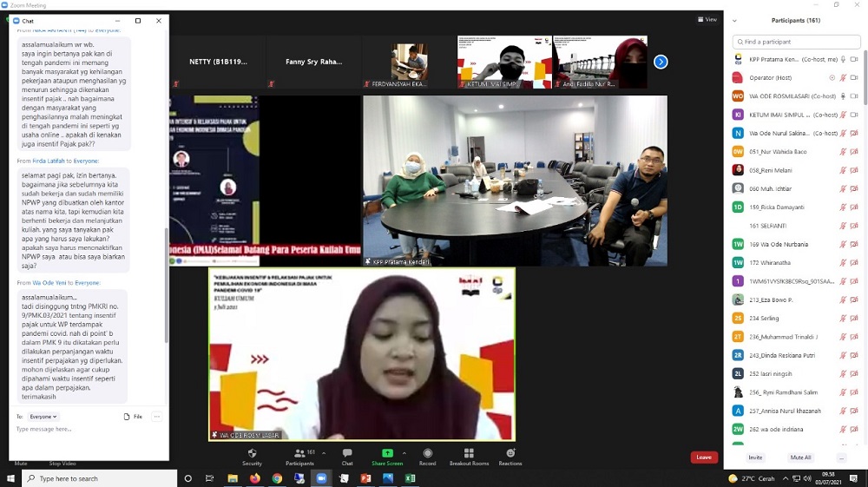Open the Reactions menu
The image size is (868, 487).
point(510,453)
